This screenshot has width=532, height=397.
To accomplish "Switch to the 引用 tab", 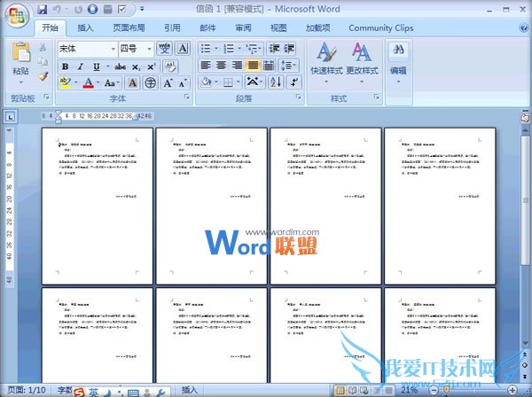I will [x=172, y=28].
